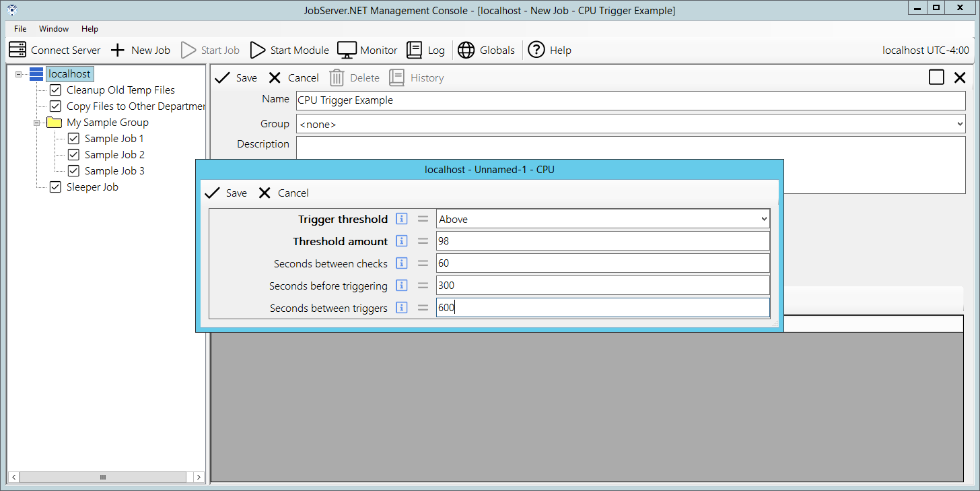Disable the Sleeper Job checkbox
The width and height of the screenshot is (980, 491).
tap(56, 187)
